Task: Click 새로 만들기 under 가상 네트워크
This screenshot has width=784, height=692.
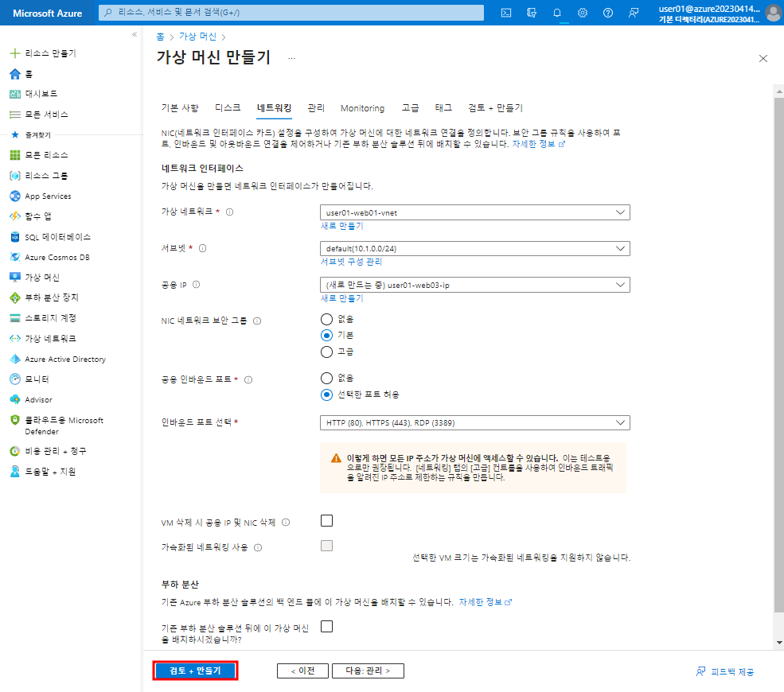Action: pyautogui.click(x=342, y=226)
